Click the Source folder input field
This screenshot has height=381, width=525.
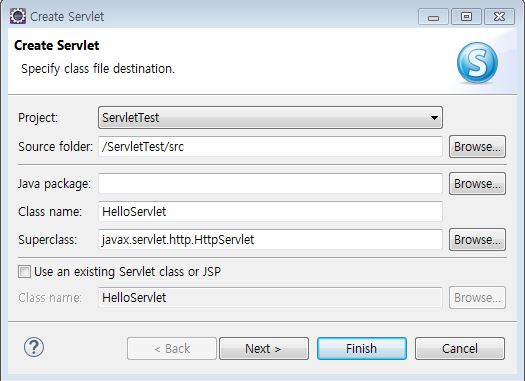[270, 146]
